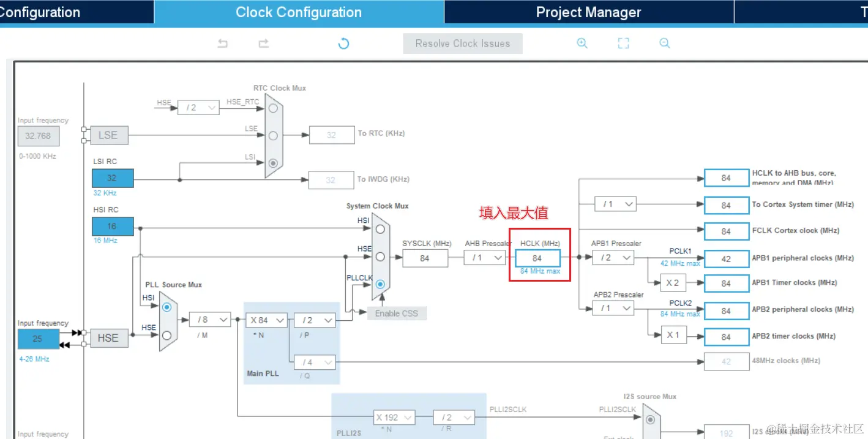Click the To IWDG (KHz) output box
The width and height of the screenshot is (868, 439).
pos(331,180)
